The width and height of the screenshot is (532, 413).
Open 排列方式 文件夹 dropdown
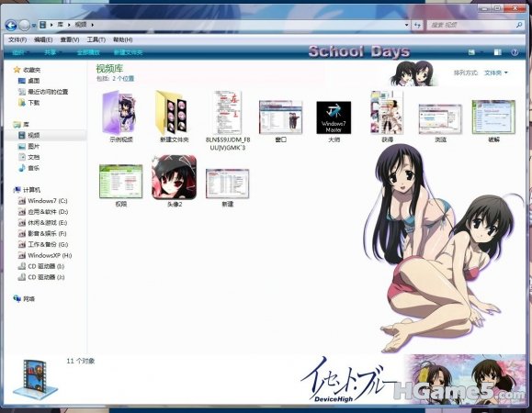495,73
